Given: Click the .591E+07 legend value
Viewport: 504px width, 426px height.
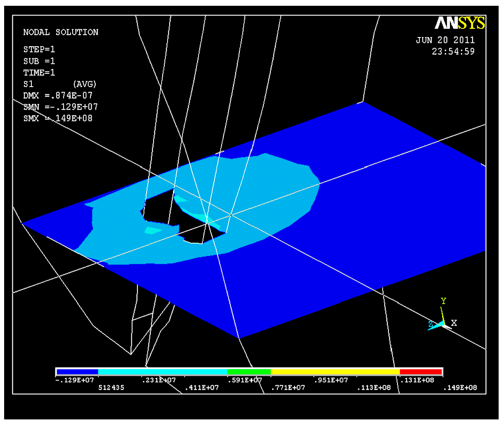Looking at the screenshot, I should 244,380.
